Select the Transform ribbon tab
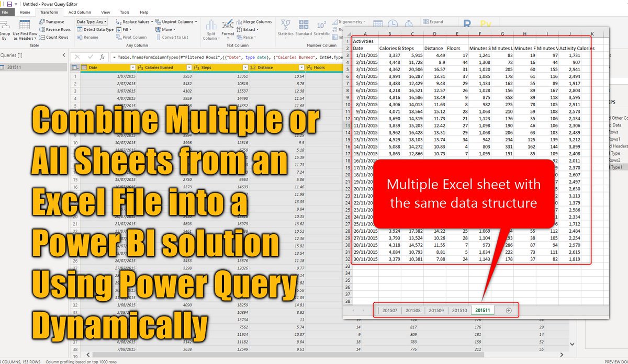 [49, 12]
